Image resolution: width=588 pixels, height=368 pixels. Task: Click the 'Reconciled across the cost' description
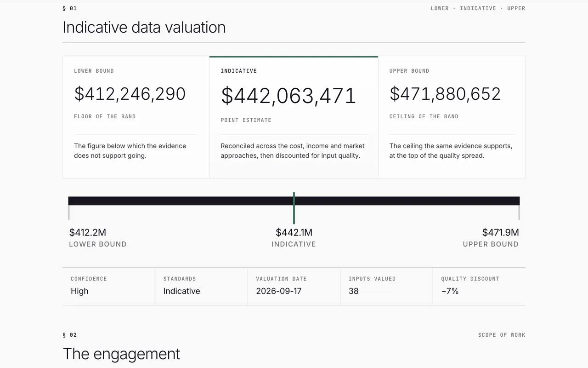click(293, 151)
